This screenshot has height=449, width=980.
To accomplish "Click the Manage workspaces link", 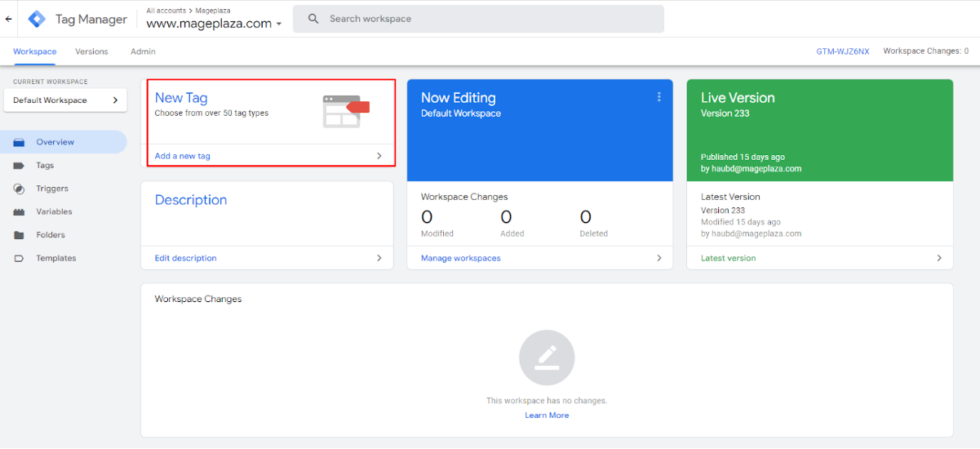I will pyautogui.click(x=461, y=258).
